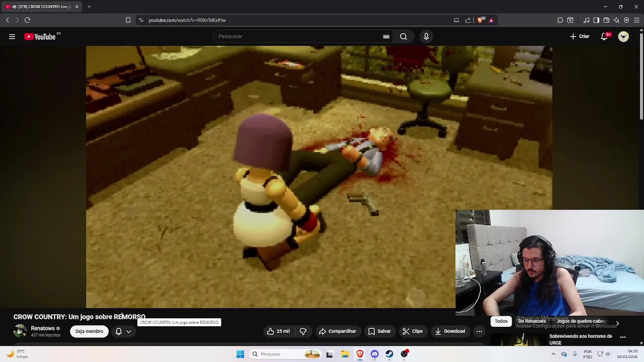
Task: Open YouTube notifications bell
Action: tap(604, 36)
